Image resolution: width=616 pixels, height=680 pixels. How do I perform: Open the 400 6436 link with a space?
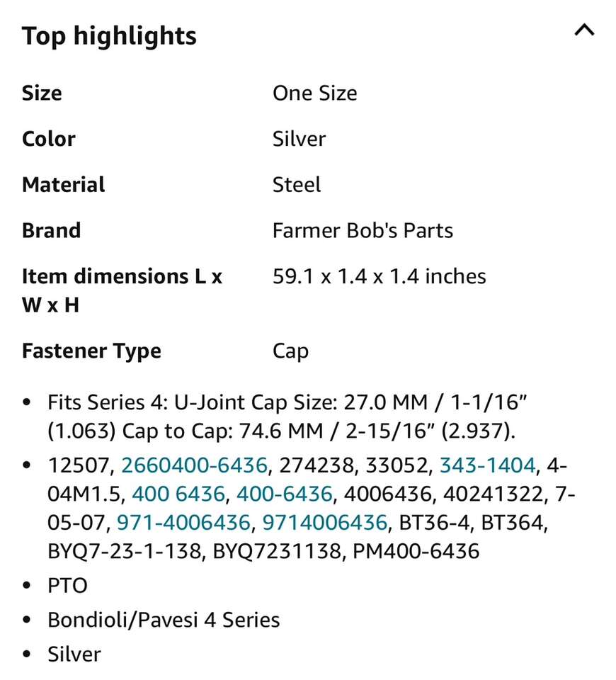click(178, 494)
